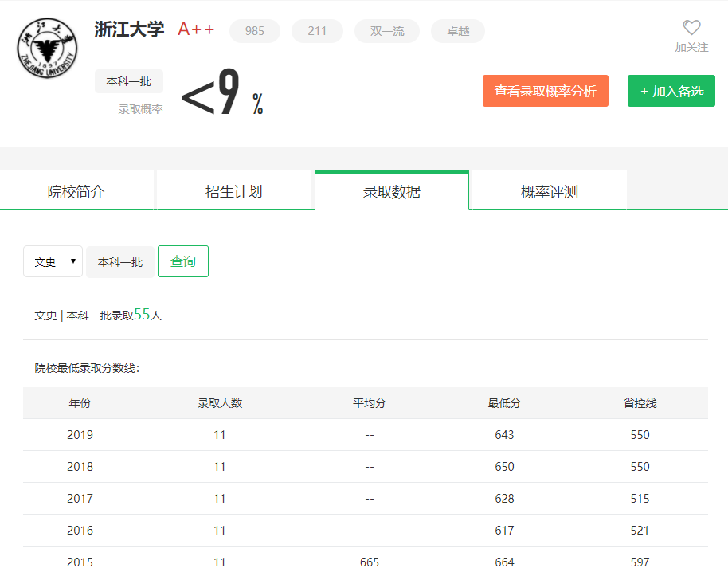The image size is (728, 584).
Task: Click the 年份 column header
Action: 80,403
